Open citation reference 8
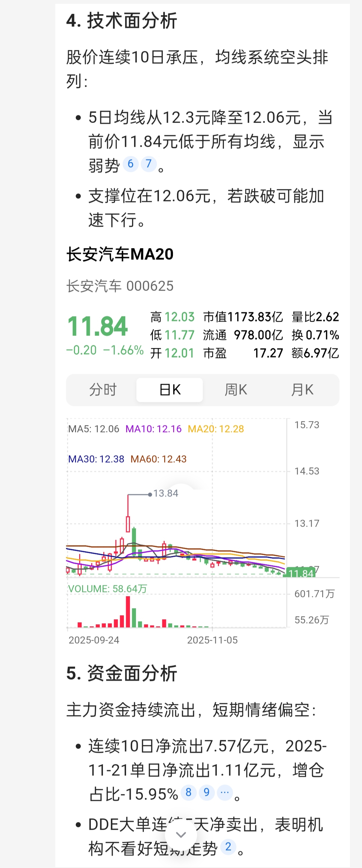The width and height of the screenshot is (362, 868). tap(189, 792)
